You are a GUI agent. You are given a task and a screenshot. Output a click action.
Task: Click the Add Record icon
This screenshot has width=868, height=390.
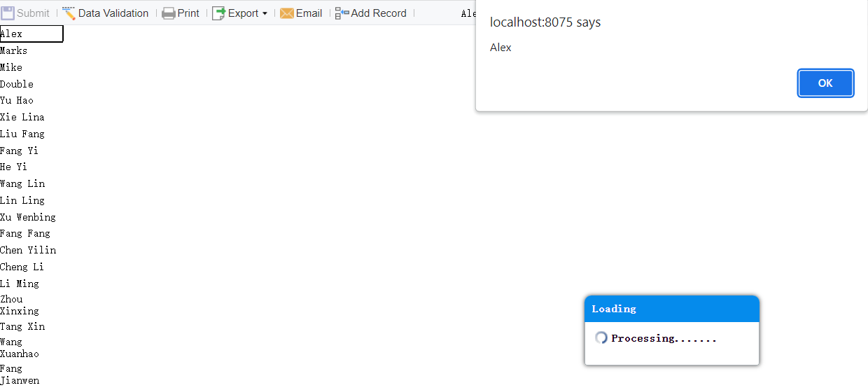click(342, 13)
